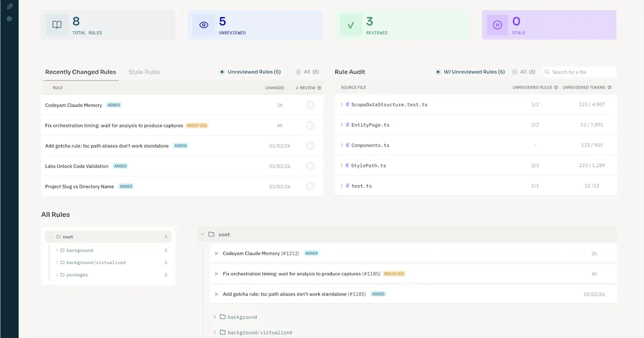This screenshot has height=338, width=644.
Task: Click the file icon next to EntityPage.ts
Action: (348, 124)
